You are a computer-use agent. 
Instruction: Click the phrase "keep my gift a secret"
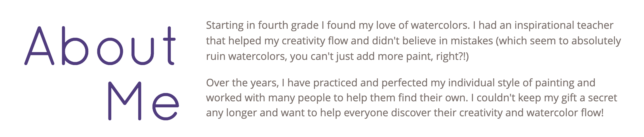[x=567, y=98]
